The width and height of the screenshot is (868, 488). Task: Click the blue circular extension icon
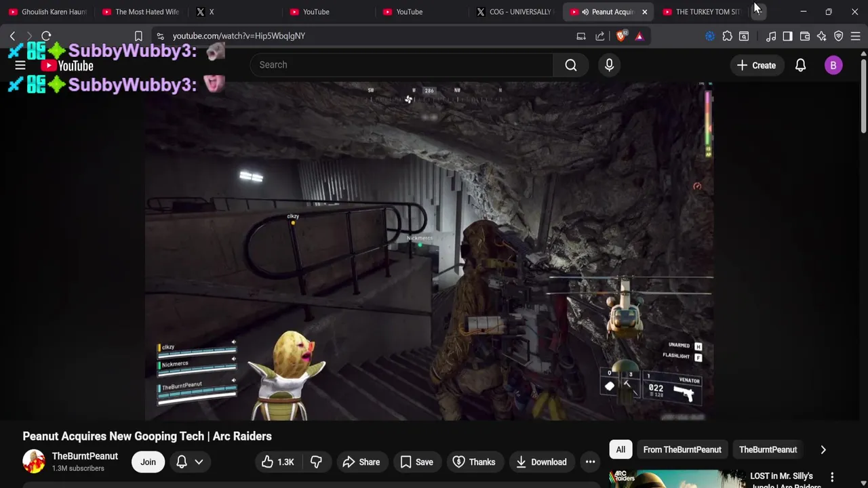point(710,36)
